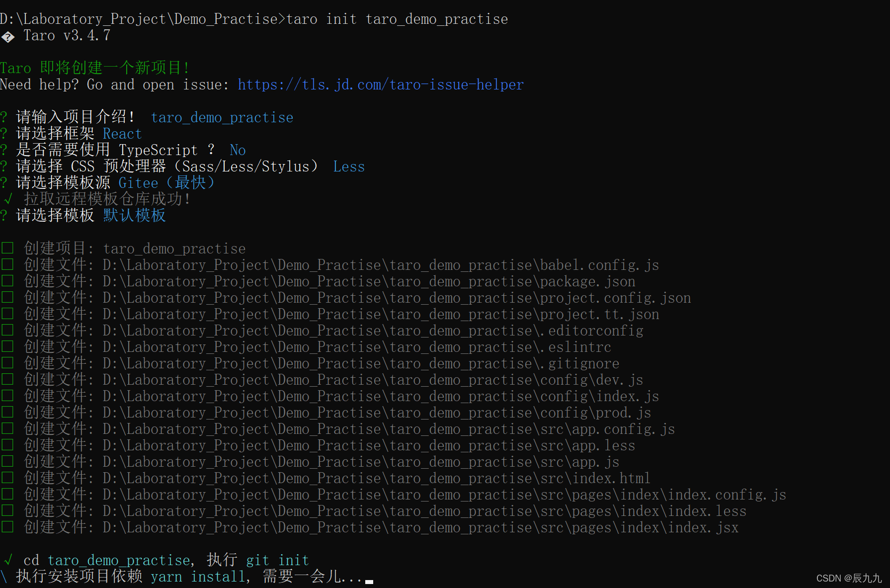This screenshot has height=588, width=890.
Task: Click the config\prod.js file path line
Action: [x=337, y=413]
